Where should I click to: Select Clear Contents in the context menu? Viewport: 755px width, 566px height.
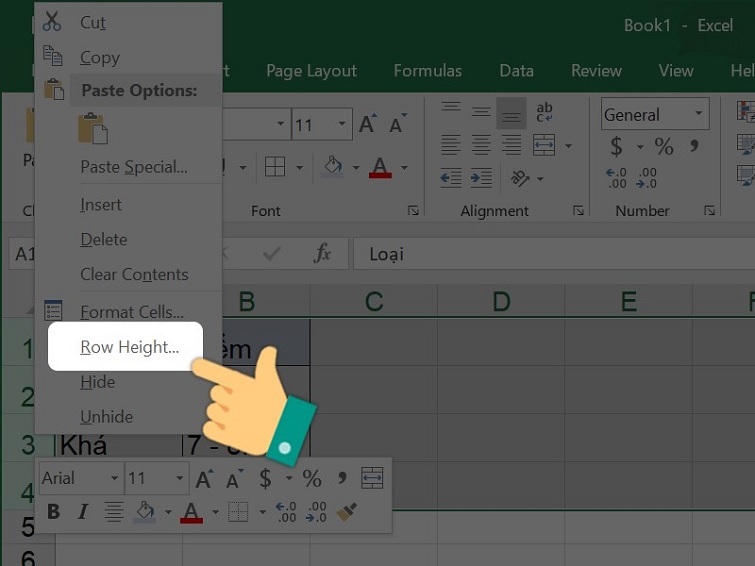click(x=134, y=274)
